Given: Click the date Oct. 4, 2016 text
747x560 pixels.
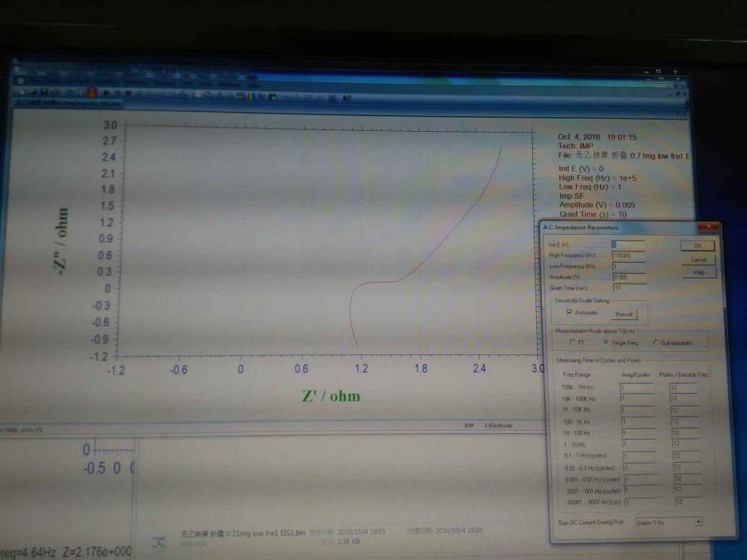Looking at the screenshot, I should point(579,137).
